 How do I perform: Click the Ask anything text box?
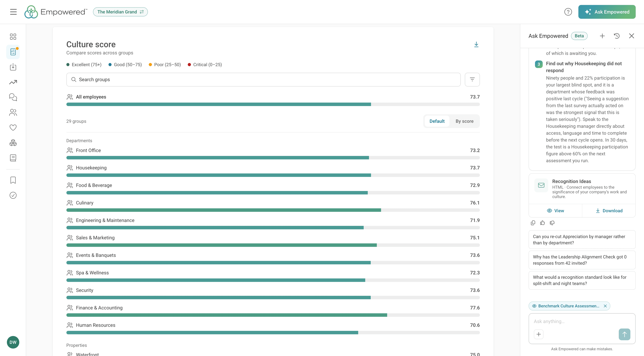[582, 321]
